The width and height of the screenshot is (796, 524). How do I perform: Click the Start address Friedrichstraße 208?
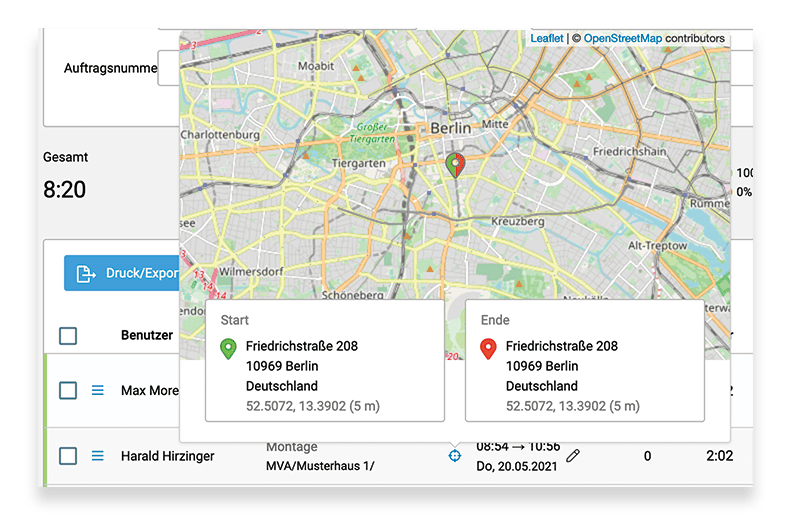click(x=302, y=346)
